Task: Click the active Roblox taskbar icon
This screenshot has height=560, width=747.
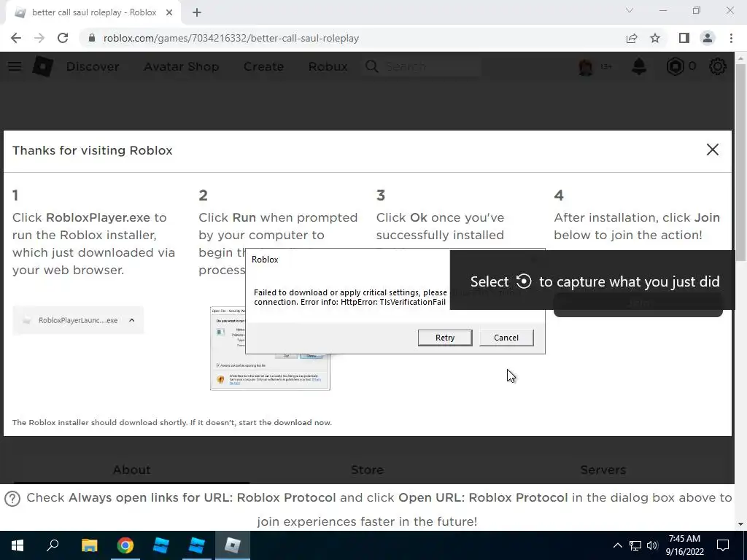Action: click(x=233, y=545)
